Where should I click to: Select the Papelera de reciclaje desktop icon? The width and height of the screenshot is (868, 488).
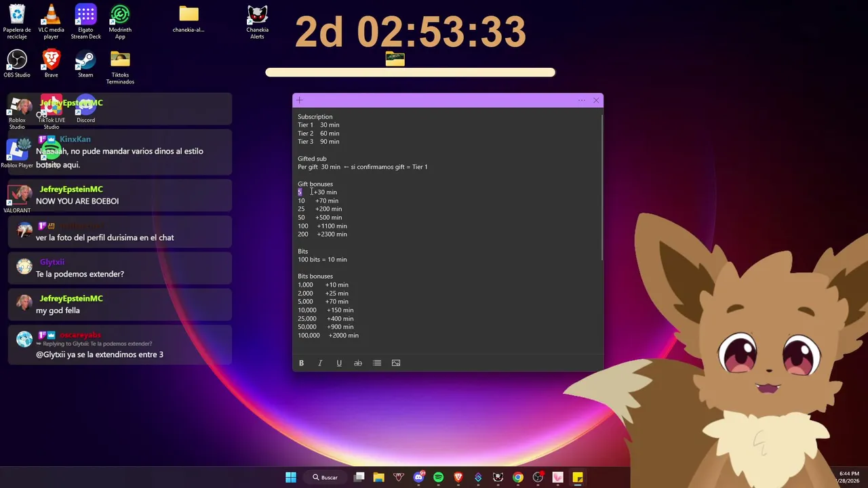[x=17, y=22]
